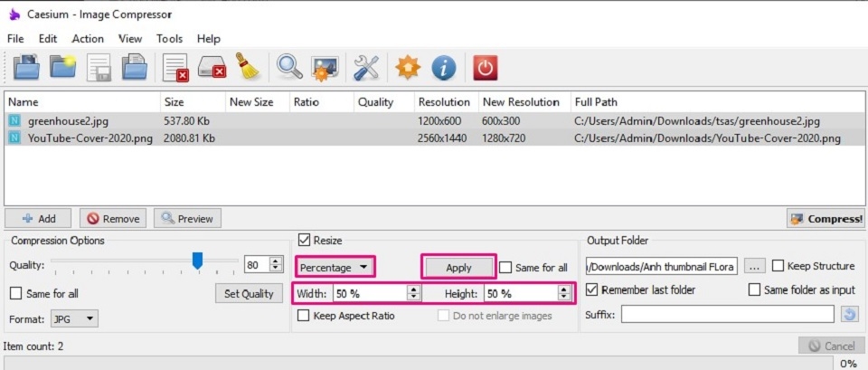Increase Height percentage with up arrow
This screenshot has width=868, height=370.
(x=564, y=289)
